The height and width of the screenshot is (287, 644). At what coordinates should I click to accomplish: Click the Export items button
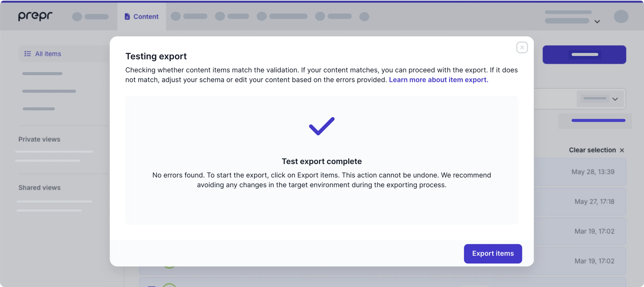click(x=493, y=253)
